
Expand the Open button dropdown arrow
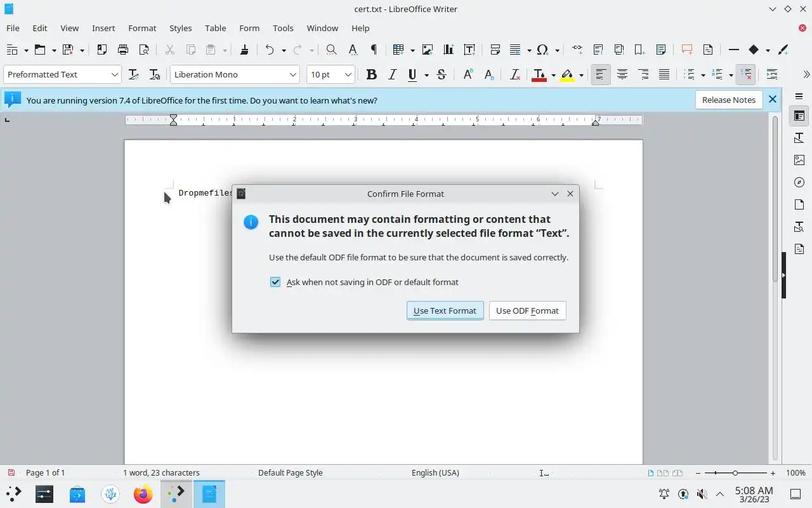tap(54, 50)
